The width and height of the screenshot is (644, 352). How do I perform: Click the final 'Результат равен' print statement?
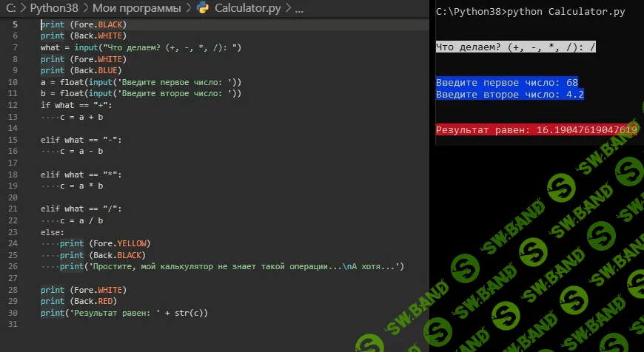coord(124,313)
